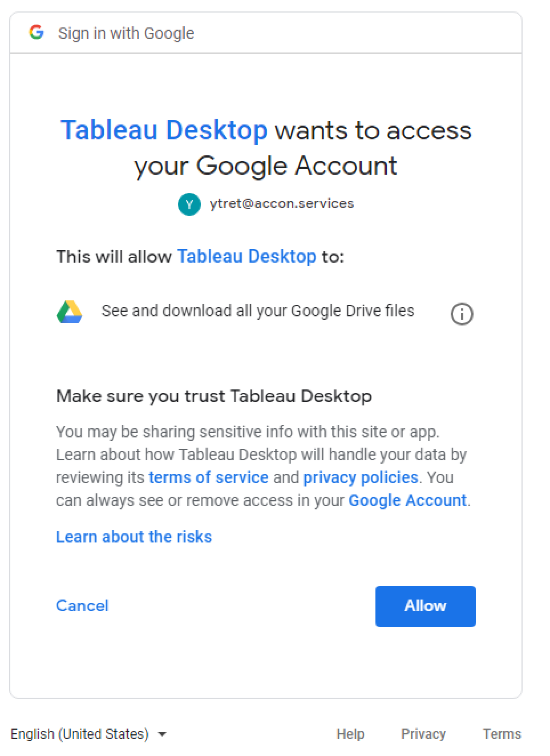Open the privacy policies link
Screen dimensions: 550x756
point(361,477)
